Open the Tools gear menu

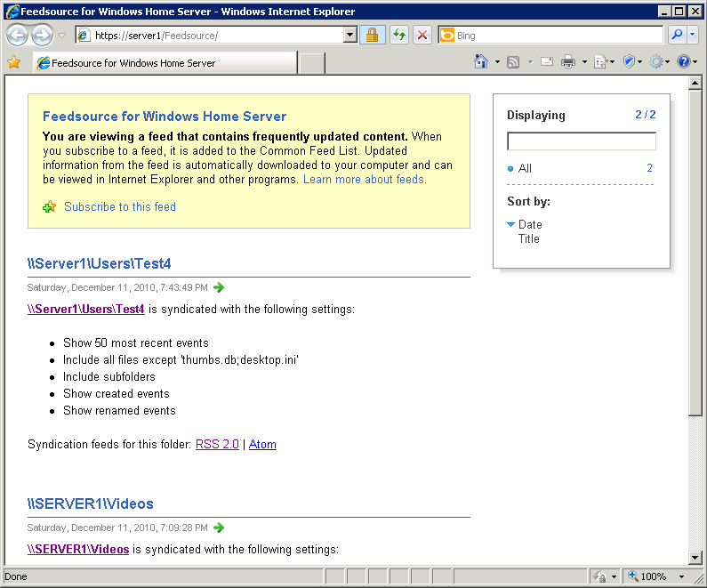pyautogui.click(x=660, y=61)
